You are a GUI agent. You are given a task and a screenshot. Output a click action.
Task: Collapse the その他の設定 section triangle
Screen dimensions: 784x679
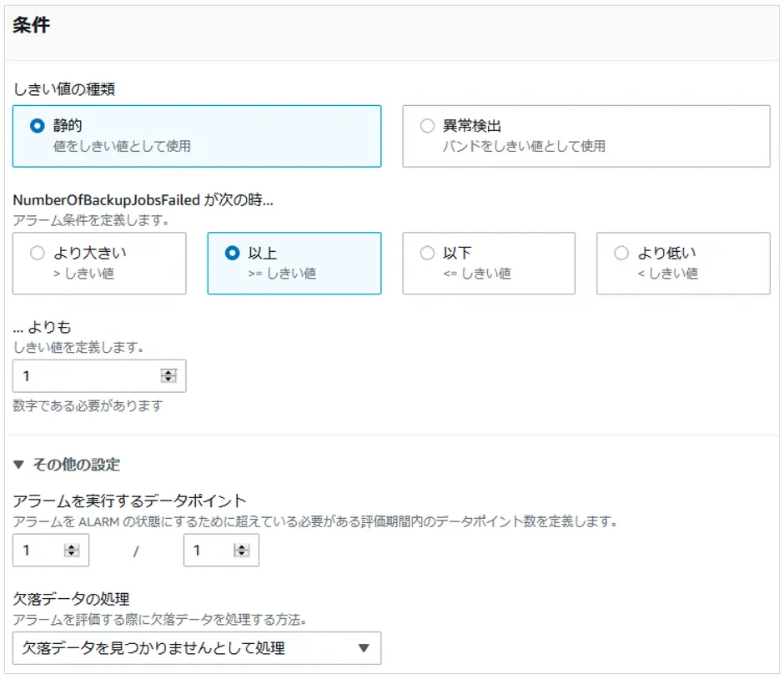(18, 465)
